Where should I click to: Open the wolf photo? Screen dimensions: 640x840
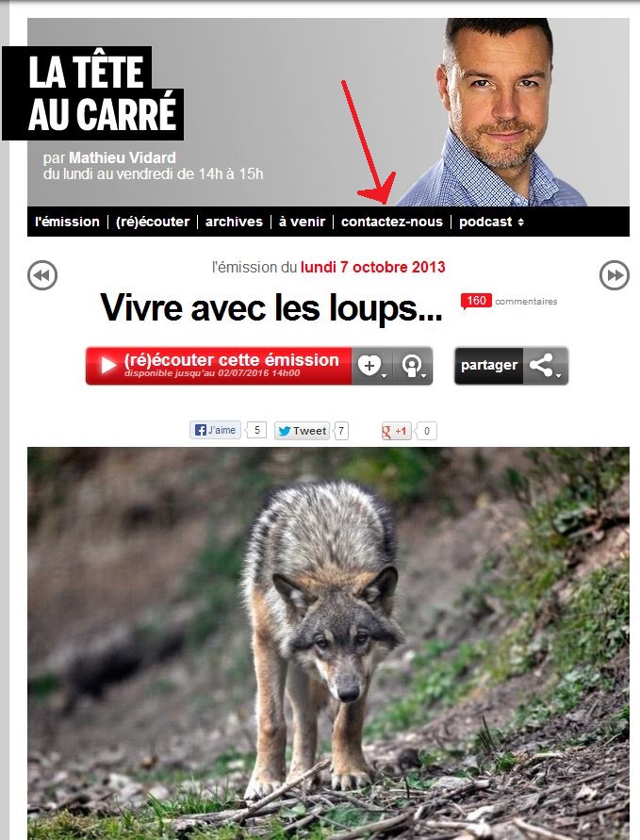pos(328,643)
